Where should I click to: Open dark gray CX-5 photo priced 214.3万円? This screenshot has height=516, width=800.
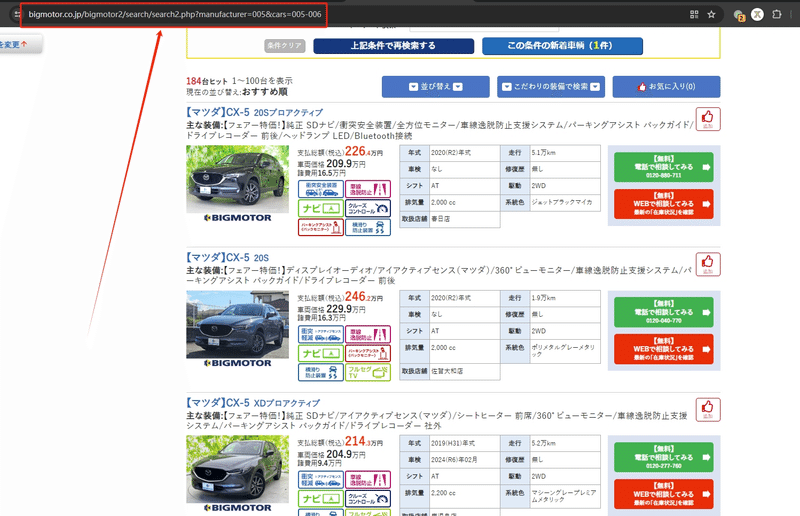237,470
